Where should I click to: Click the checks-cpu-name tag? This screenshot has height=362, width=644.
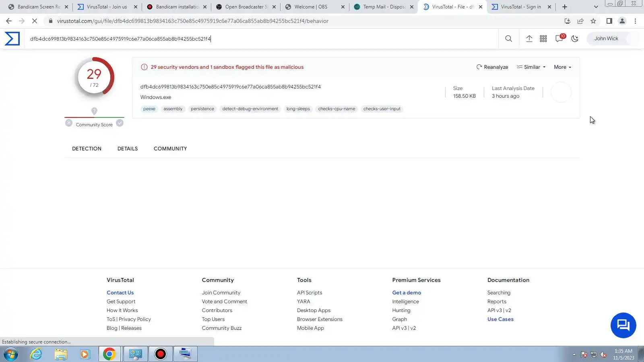[x=336, y=109]
